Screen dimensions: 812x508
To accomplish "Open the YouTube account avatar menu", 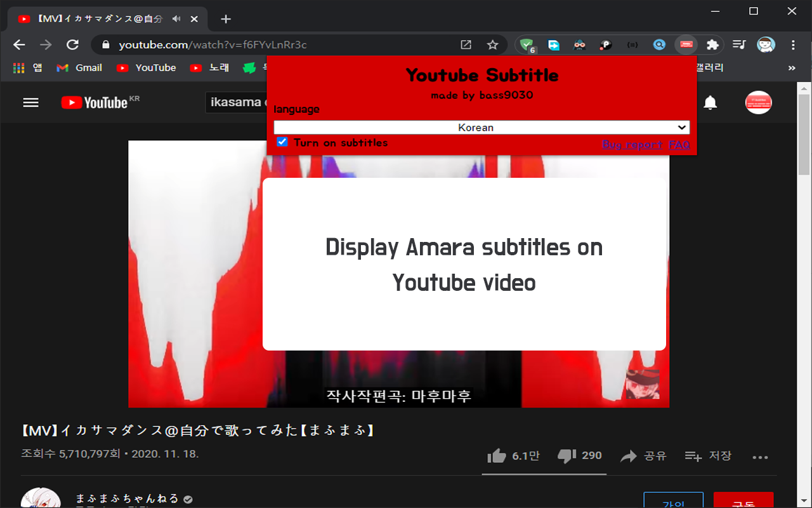I will click(758, 102).
